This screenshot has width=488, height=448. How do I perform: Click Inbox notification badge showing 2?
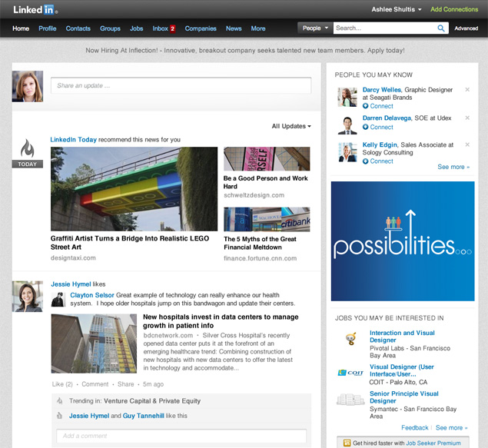pyautogui.click(x=172, y=28)
